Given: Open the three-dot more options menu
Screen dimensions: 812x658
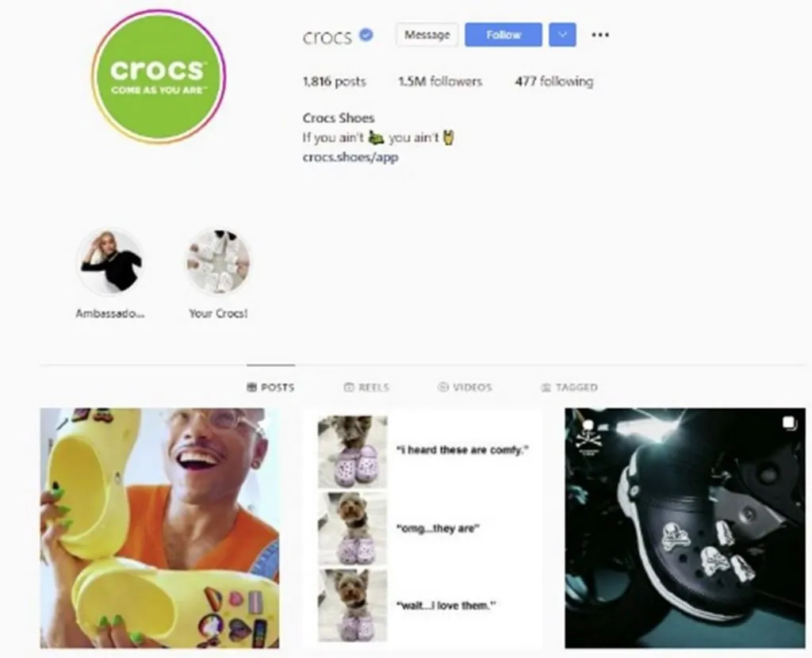Looking at the screenshot, I should [x=599, y=35].
